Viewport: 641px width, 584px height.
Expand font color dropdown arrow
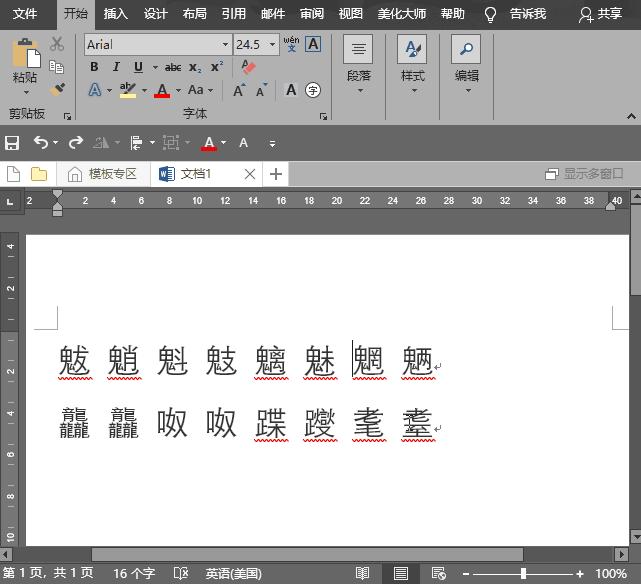click(x=178, y=90)
